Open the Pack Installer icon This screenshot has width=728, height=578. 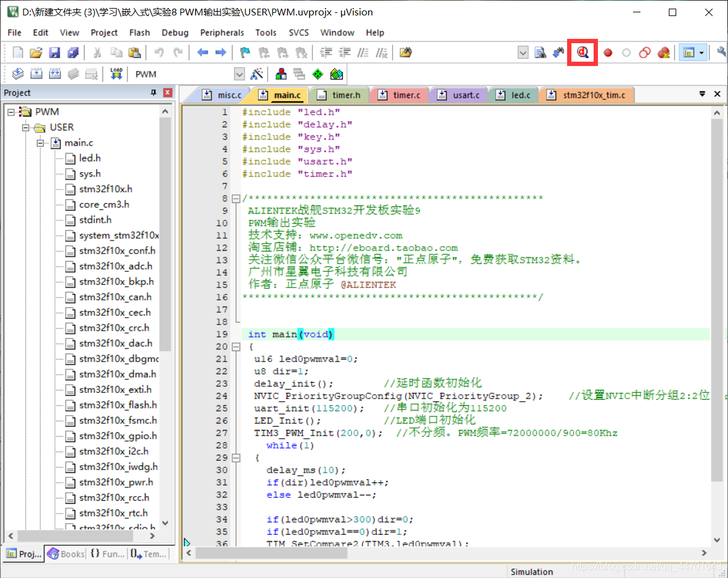(x=337, y=74)
